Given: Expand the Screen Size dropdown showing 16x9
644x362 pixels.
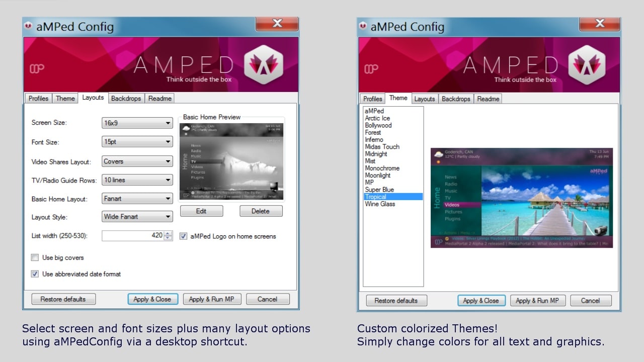Looking at the screenshot, I should click(x=137, y=123).
